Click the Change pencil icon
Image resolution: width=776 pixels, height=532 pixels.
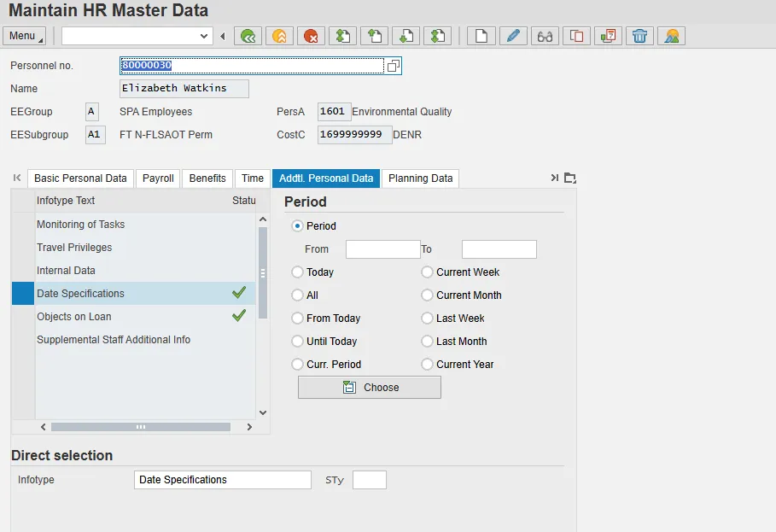[x=512, y=36]
